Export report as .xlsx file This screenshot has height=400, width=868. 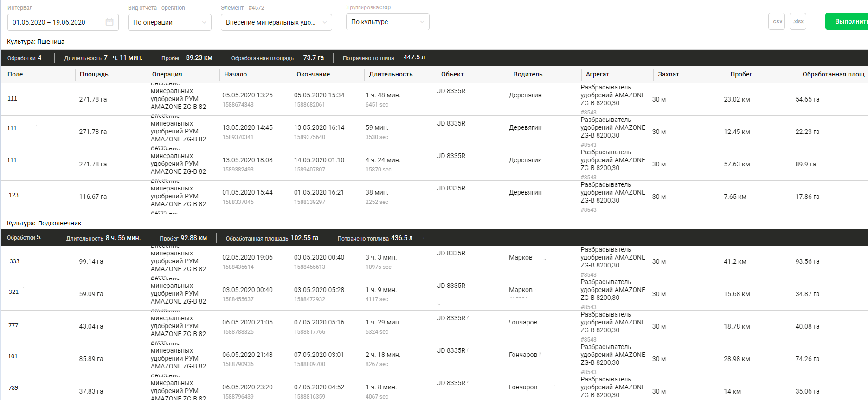(798, 22)
